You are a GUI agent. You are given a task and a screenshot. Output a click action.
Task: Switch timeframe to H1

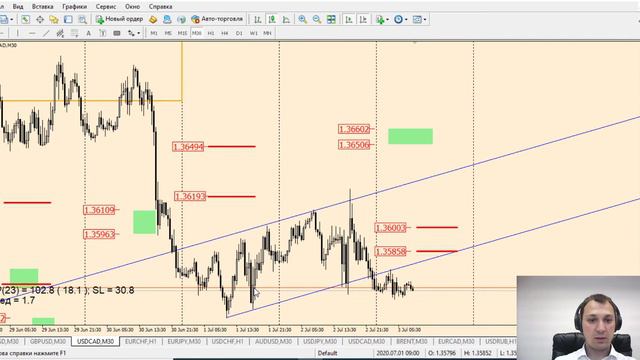pos(211,33)
